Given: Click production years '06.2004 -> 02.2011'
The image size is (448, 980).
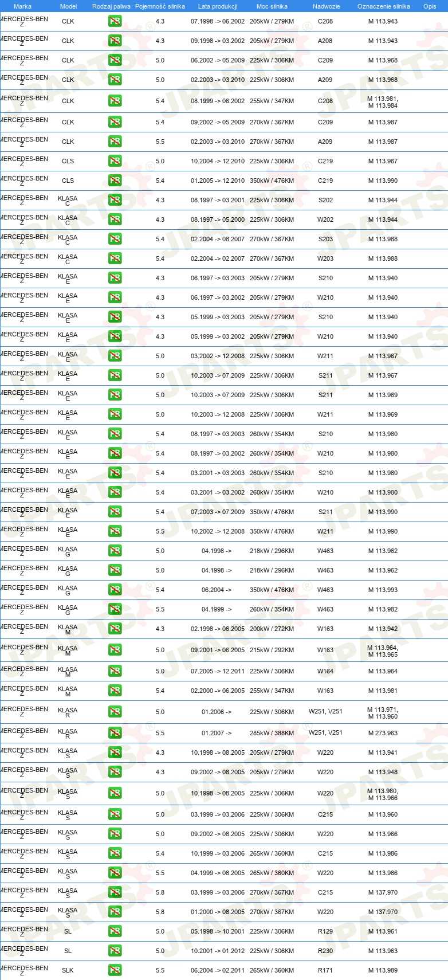Looking at the screenshot, I should coord(218,970).
